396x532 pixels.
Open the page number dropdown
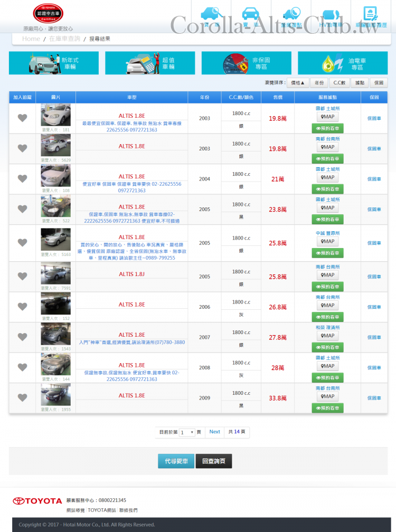[187, 432]
